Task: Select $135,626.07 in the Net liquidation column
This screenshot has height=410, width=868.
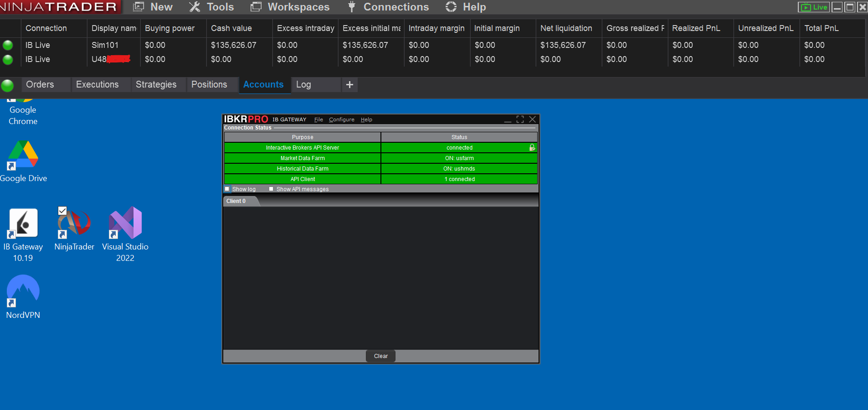Action: (x=563, y=45)
